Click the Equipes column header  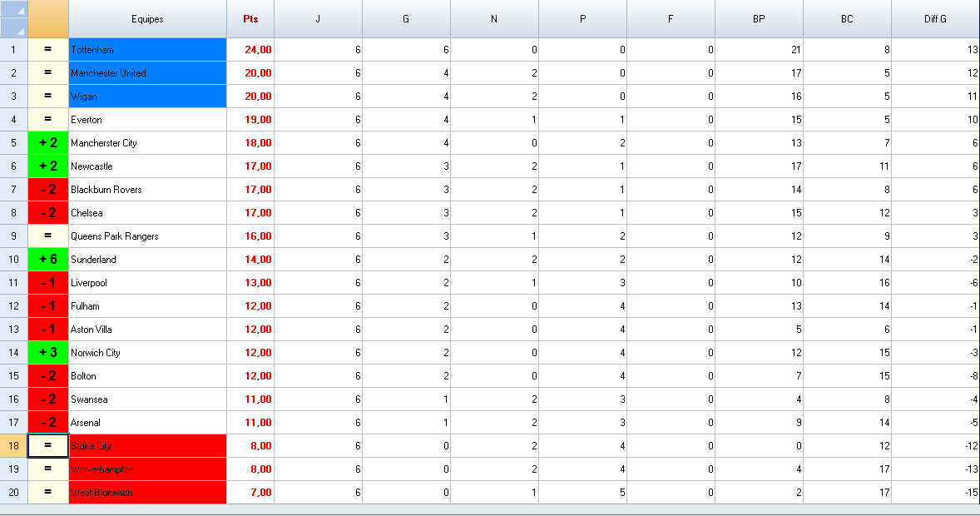tap(147, 19)
